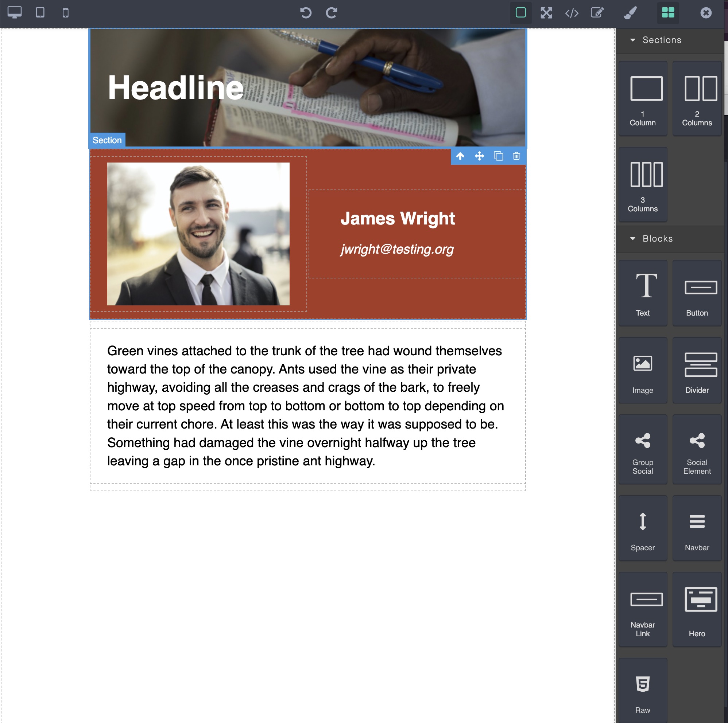Image resolution: width=728 pixels, height=723 pixels.
Task: Open the code view icon
Action: coord(572,13)
